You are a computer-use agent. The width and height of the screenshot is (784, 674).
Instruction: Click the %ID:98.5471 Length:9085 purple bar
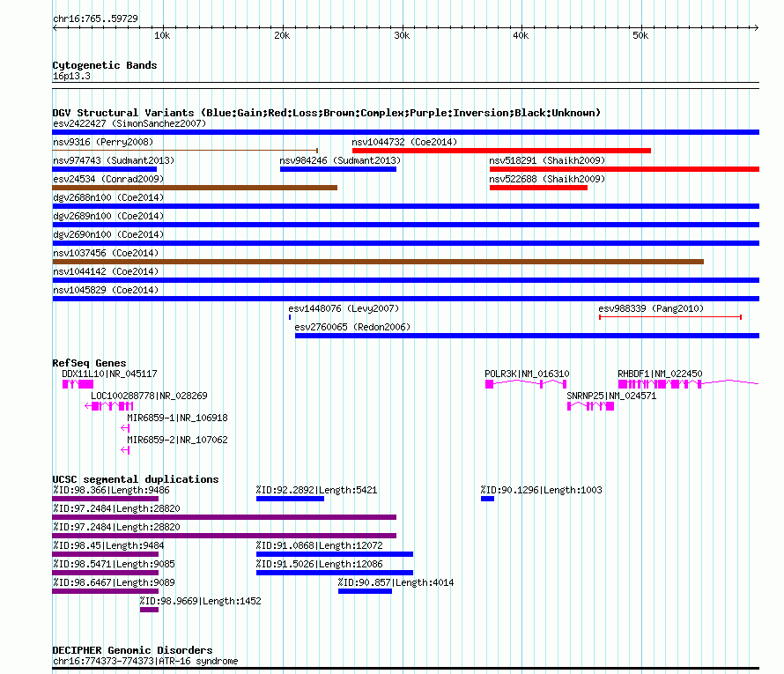(106, 573)
